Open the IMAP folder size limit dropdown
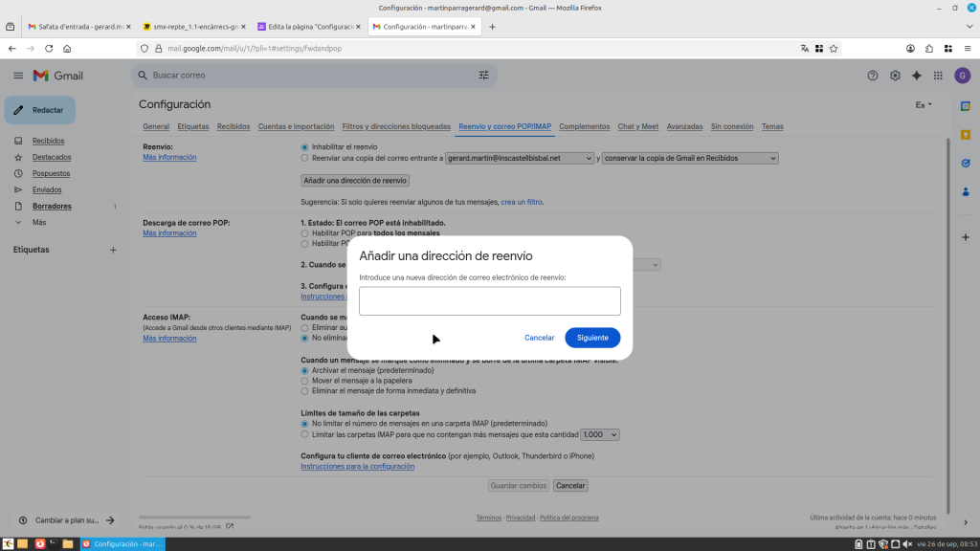This screenshot has height=551, width=980. point(600,434)
